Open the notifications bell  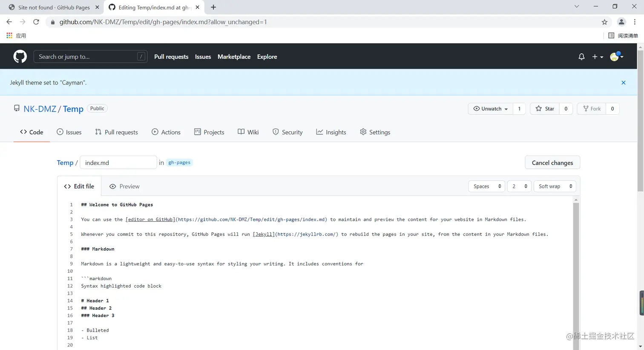pyautogui.click(x=581, y=57)
